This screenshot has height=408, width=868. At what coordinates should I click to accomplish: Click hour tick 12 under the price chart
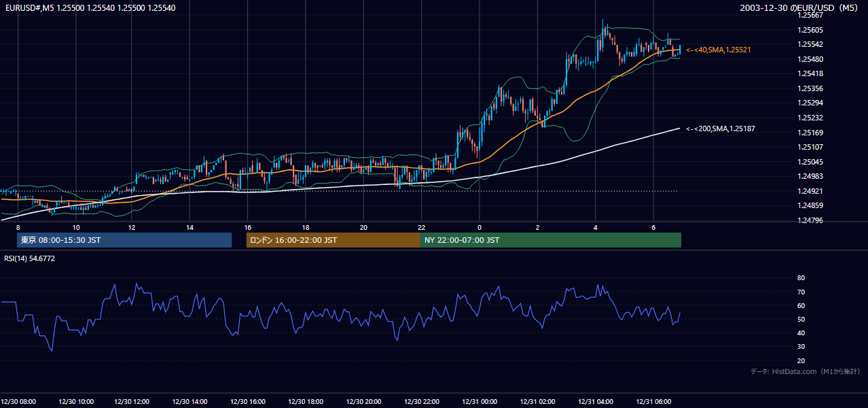point(132,227)
